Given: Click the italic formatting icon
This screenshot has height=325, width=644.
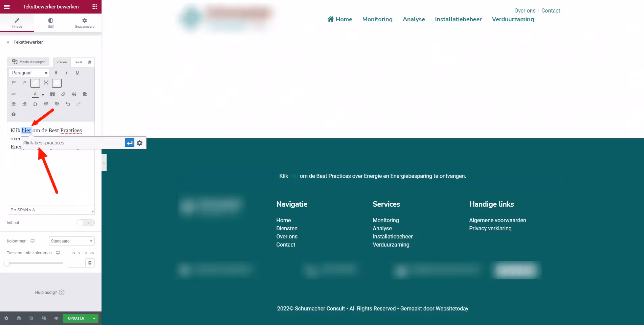Looking at the screenshot, I should click(x=67, y=73).
